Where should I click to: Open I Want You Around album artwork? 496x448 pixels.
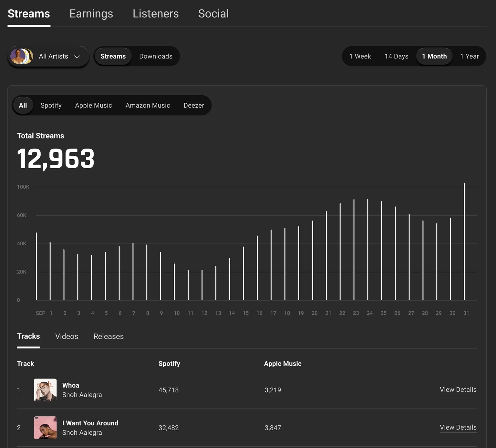click(x=45, y=428)
